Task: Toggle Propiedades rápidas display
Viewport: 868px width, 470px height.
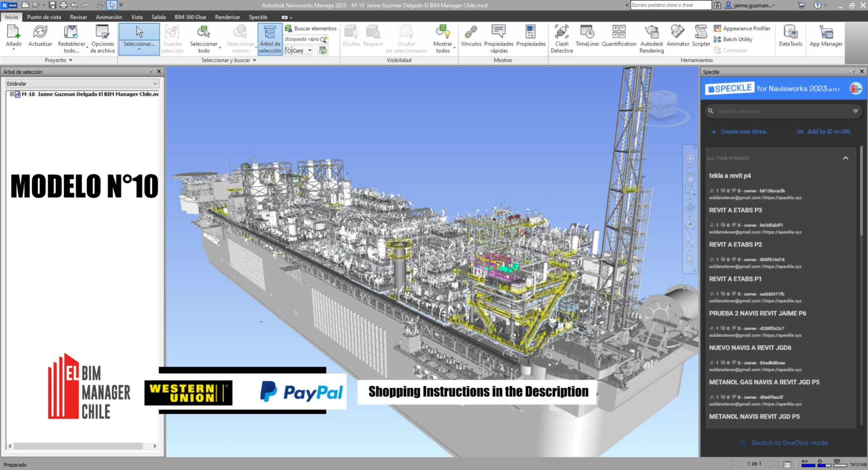Action: pos(498,38)
